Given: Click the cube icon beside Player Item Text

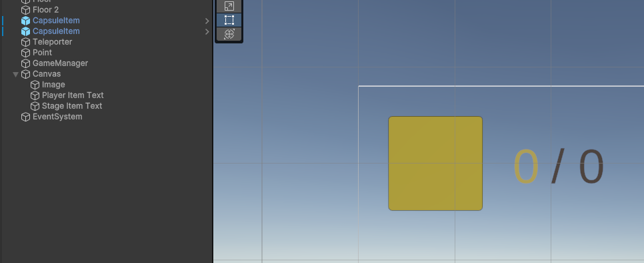Looking at the screenshot, I should (35, 95).
